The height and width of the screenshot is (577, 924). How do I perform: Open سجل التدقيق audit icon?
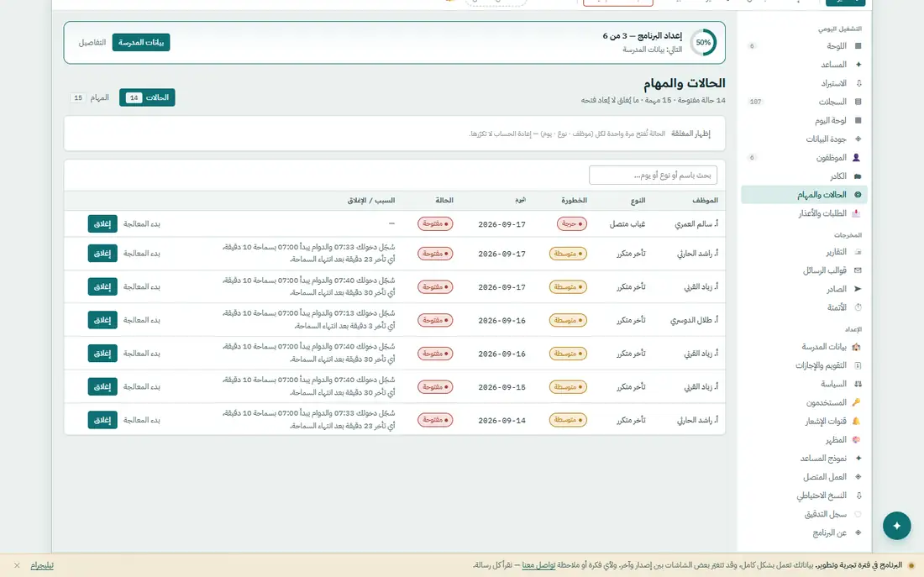click(858, 514)
